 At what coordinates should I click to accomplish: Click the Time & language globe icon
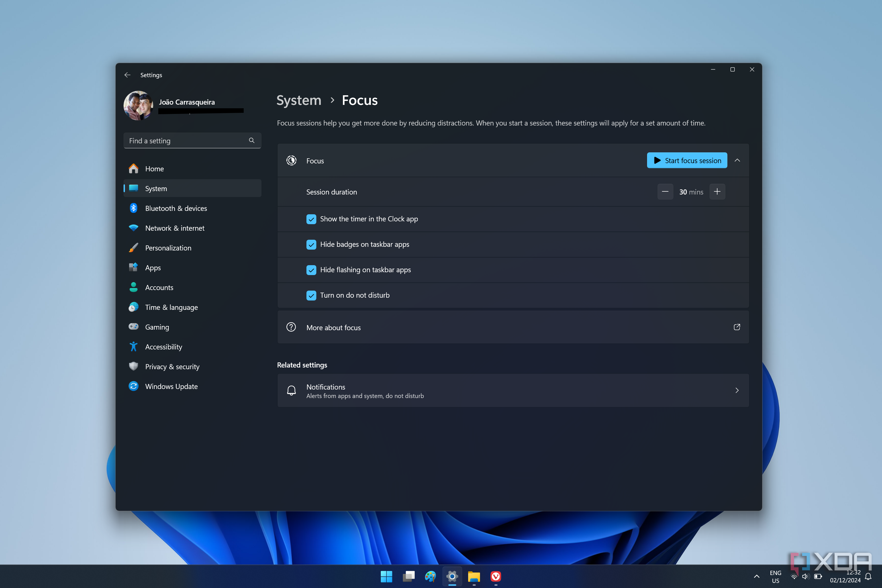click(133, 307)
